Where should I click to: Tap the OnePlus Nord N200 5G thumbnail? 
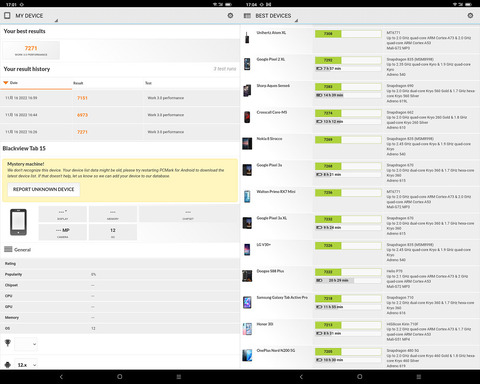click(x=247, y=355)
